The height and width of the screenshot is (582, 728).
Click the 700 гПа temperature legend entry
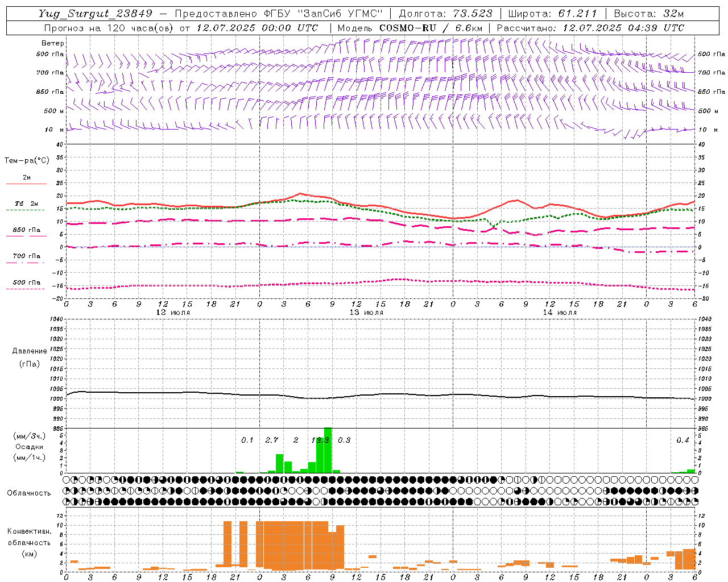pos(26,256)
